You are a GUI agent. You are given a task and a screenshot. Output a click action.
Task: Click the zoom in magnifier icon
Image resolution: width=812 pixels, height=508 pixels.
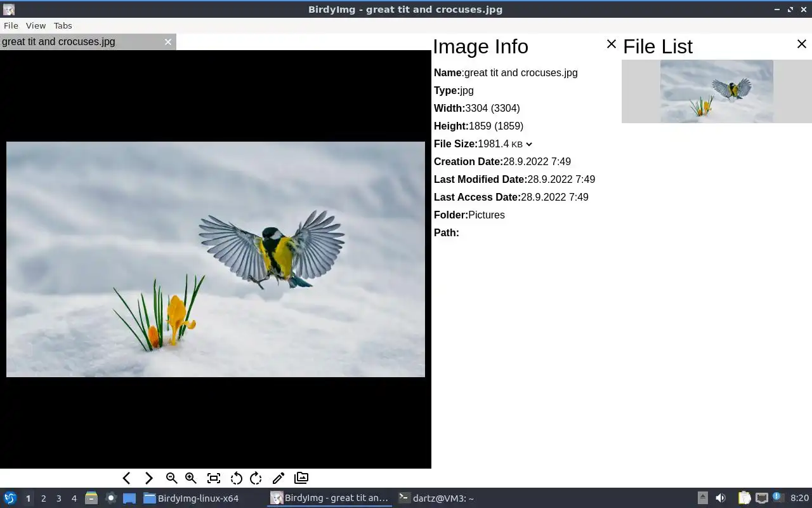(191, 478)
